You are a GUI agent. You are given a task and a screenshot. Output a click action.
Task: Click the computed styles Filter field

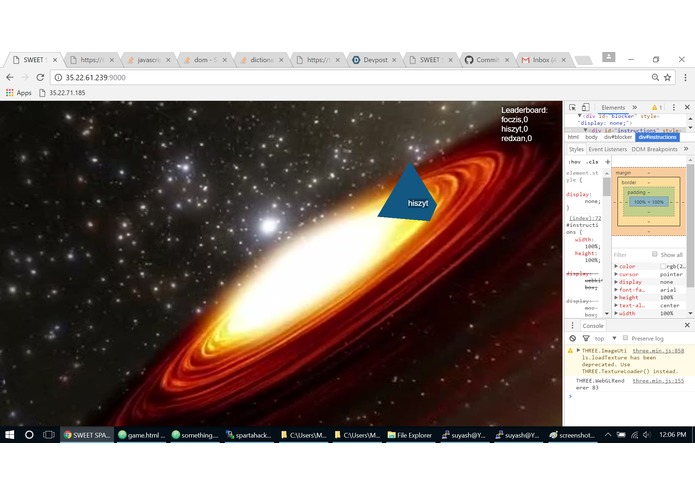click(631, 255)
